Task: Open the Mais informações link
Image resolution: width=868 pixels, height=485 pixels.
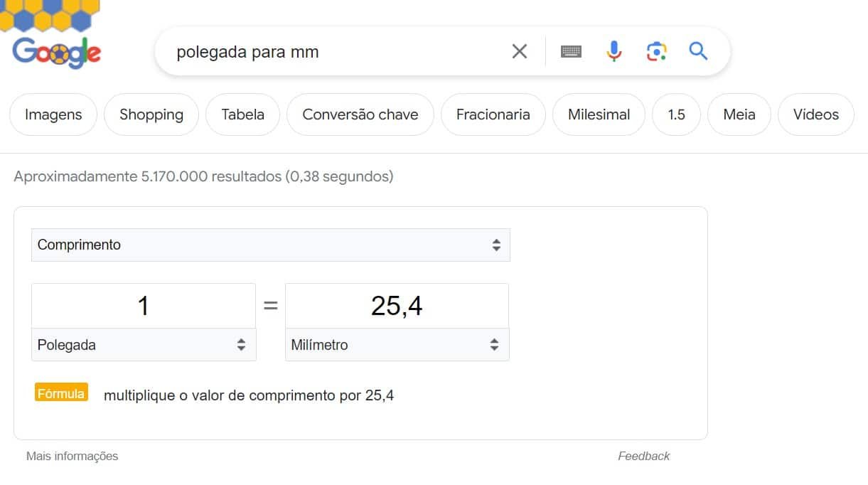Action: click(x=72, y=456)
